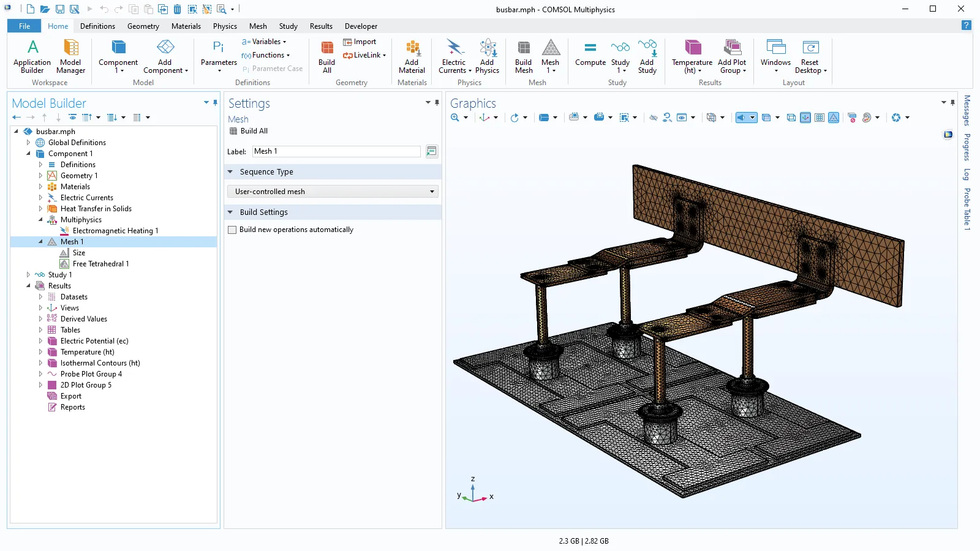The height and width of the screenshot is (551, 980).
Task: Expand the Study 1 tree node
Action: coord(28,275)
